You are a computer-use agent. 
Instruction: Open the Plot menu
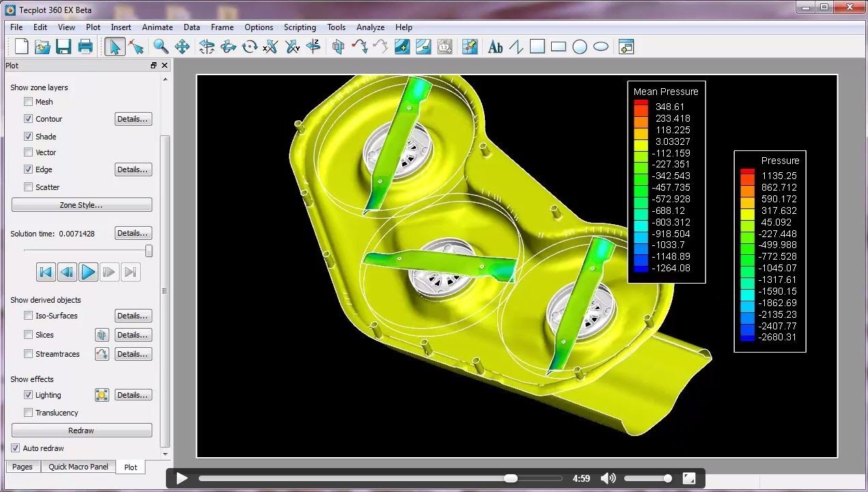[x=93, y=27]
